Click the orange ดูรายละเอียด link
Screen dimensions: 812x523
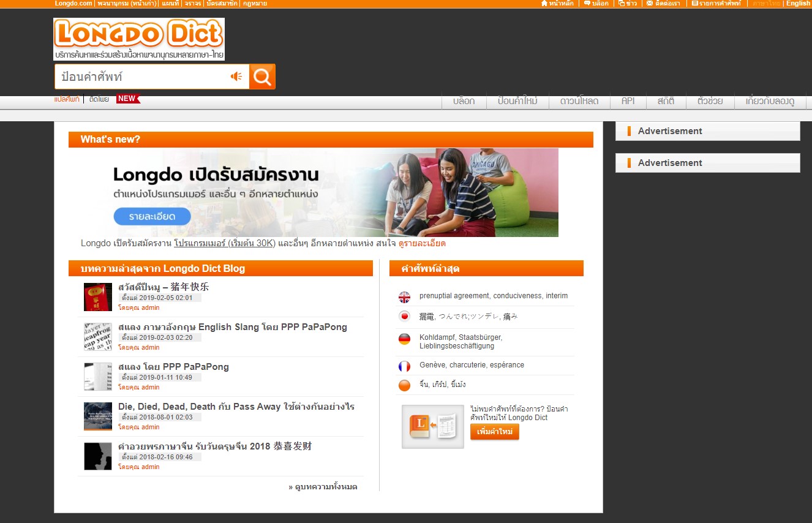[422, 243]
